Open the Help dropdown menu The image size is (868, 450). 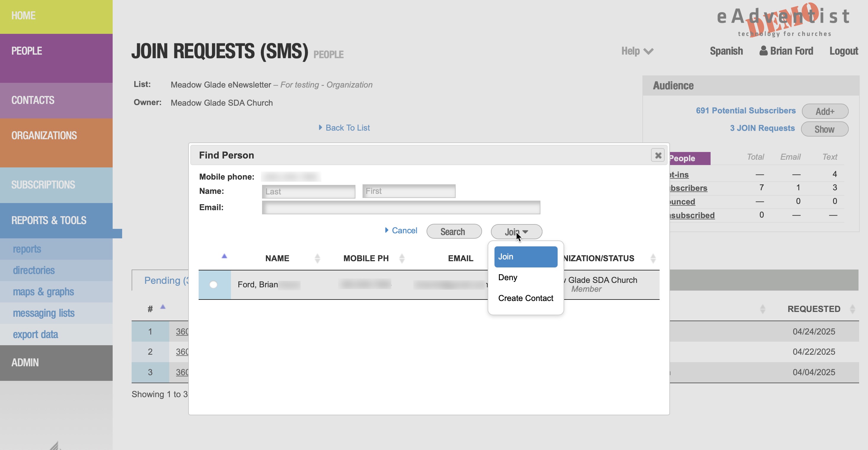point(637,51)
